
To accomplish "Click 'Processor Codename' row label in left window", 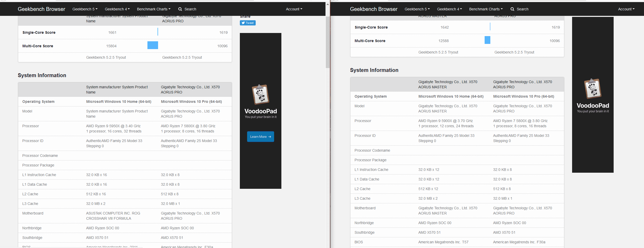I will click(40, 156).
